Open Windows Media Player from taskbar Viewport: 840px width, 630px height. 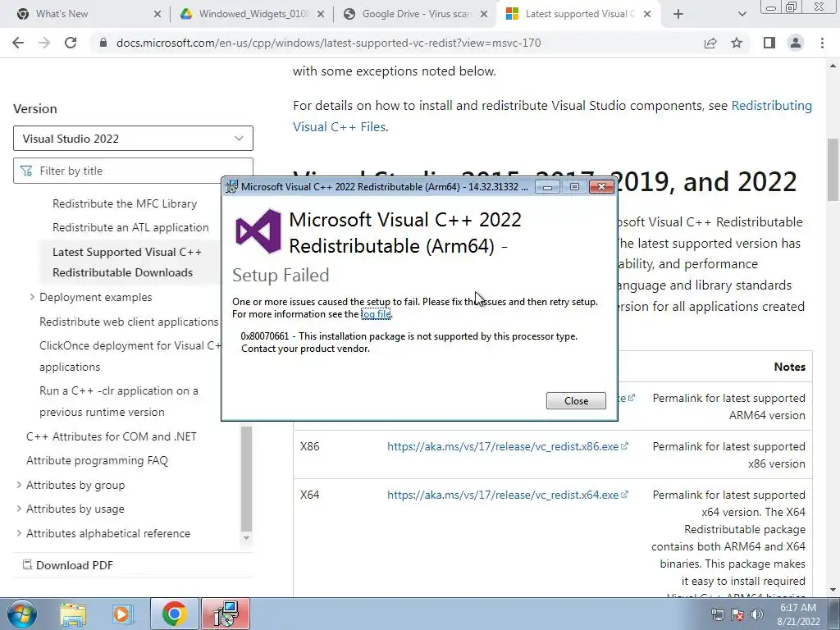coord(123,614)
